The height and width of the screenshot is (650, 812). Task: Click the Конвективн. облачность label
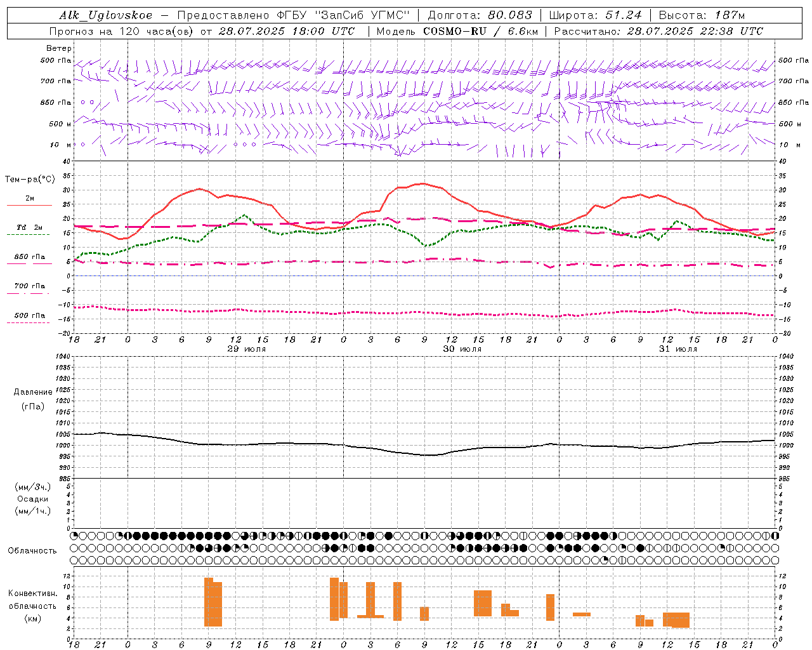coord(32,606)
